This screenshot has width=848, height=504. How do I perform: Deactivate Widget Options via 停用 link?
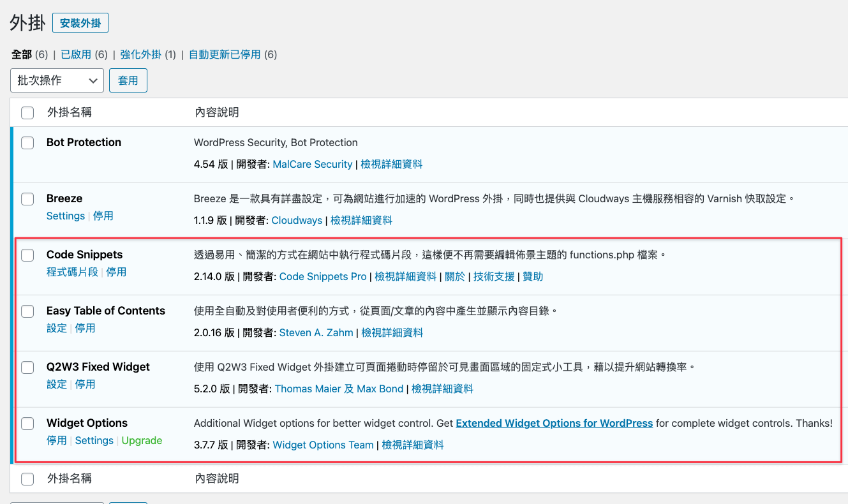[57, 440]
